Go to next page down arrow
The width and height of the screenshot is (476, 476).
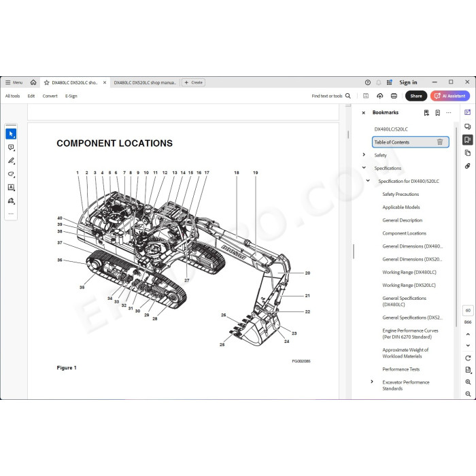coord(468,345)
